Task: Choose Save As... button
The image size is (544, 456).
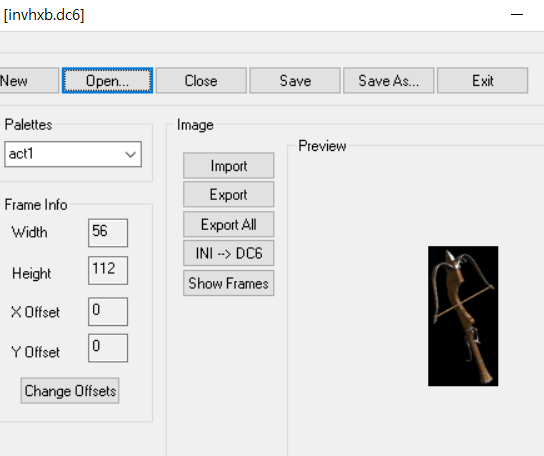Action: point(389,81)
